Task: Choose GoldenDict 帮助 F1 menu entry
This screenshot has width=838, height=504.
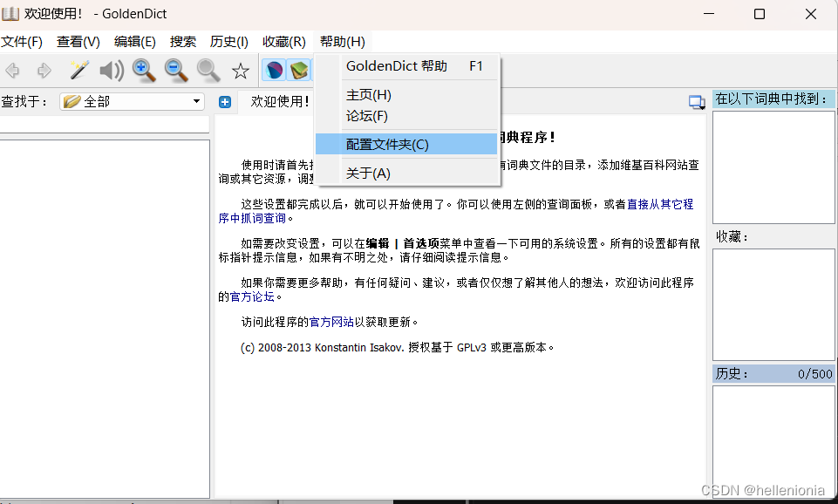Action: 406,66
